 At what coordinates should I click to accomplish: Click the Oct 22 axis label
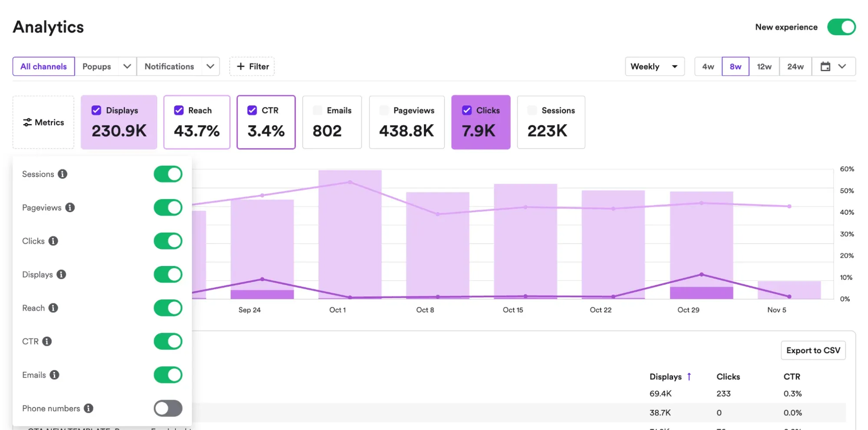(601, 310)
